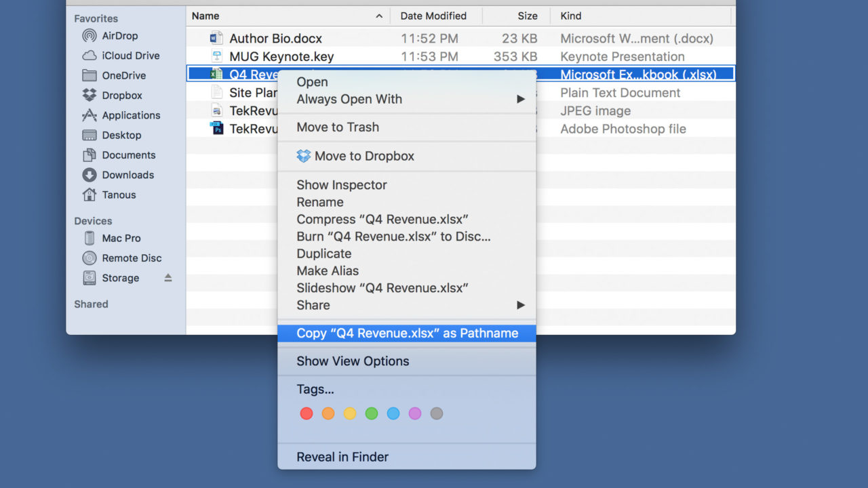Click the JPEG image kind text
The image size is (868, 488).
tap(595, 110)
